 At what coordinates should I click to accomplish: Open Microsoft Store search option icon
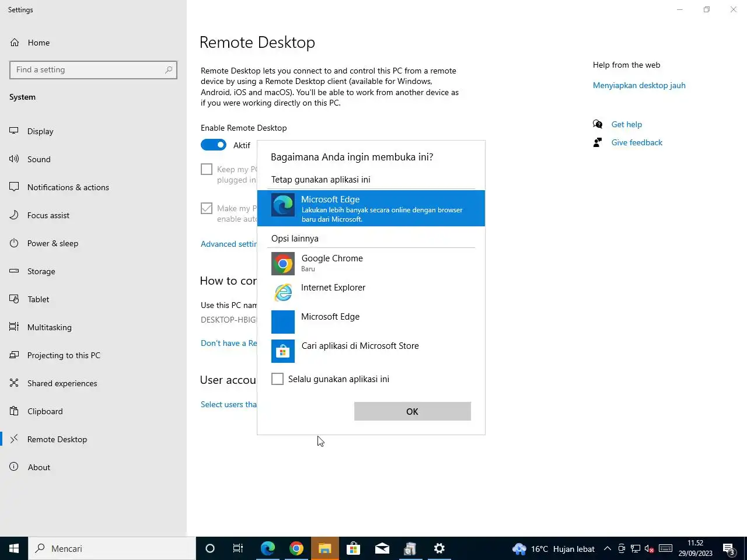point(283,351)
